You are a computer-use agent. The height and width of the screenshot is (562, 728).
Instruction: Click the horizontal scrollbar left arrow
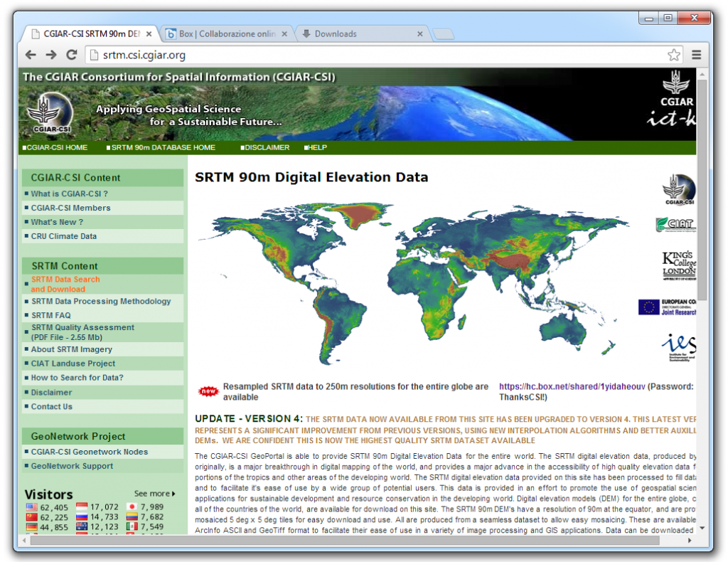click(25, 540)
